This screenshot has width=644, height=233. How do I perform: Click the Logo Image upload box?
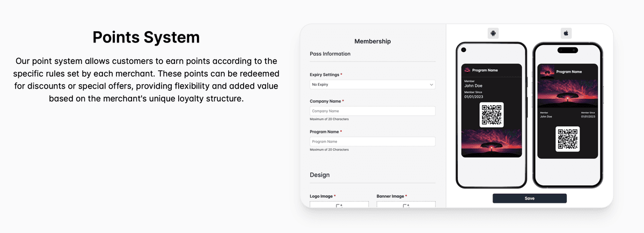click(339, 205)
